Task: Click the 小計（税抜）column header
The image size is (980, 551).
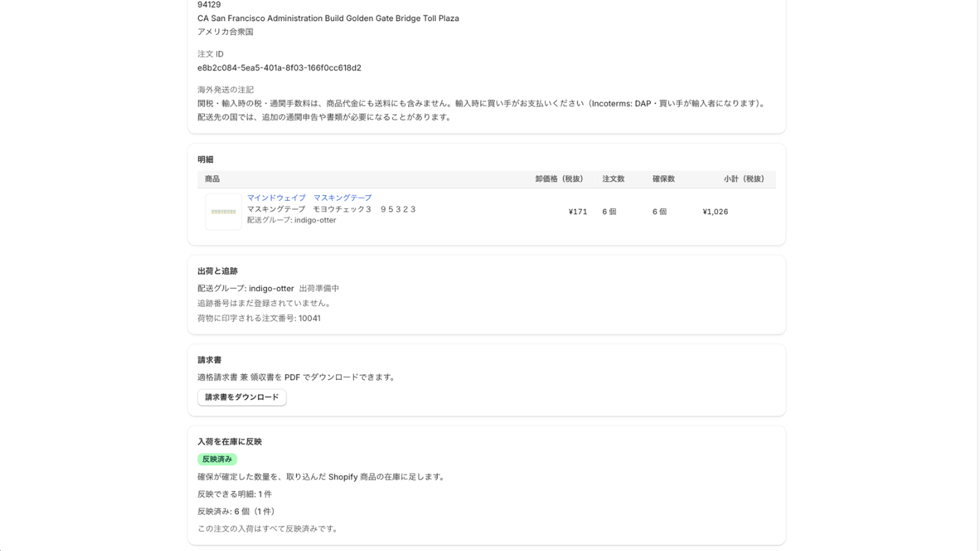Action: [744, 179]
